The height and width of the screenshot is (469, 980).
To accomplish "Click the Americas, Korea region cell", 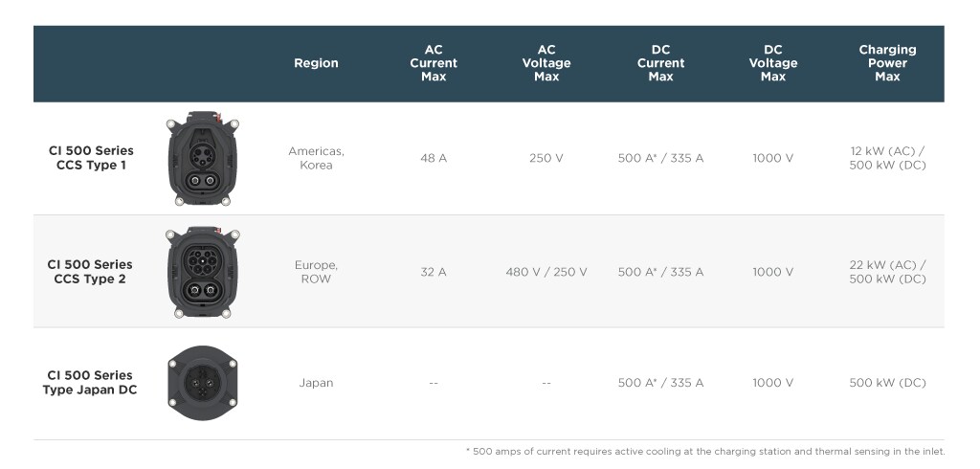I will (316, 158).
